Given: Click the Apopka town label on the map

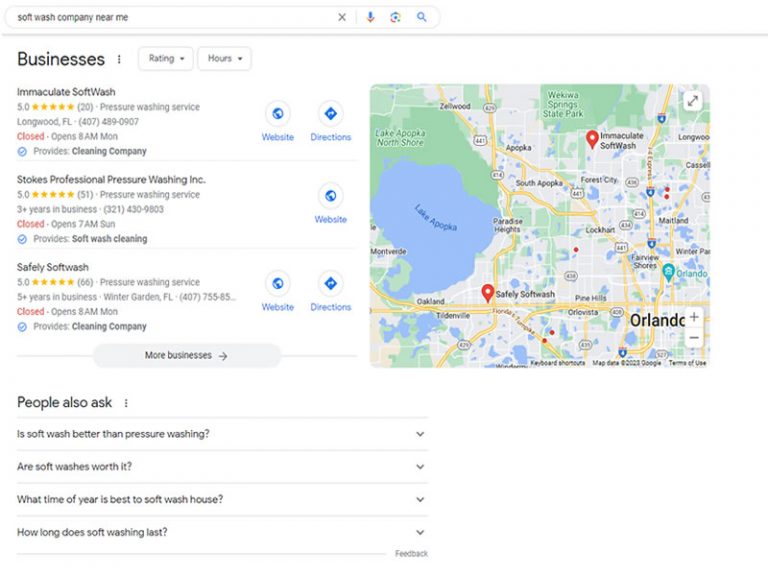Looking at the screenshot, I should point(518,147).
